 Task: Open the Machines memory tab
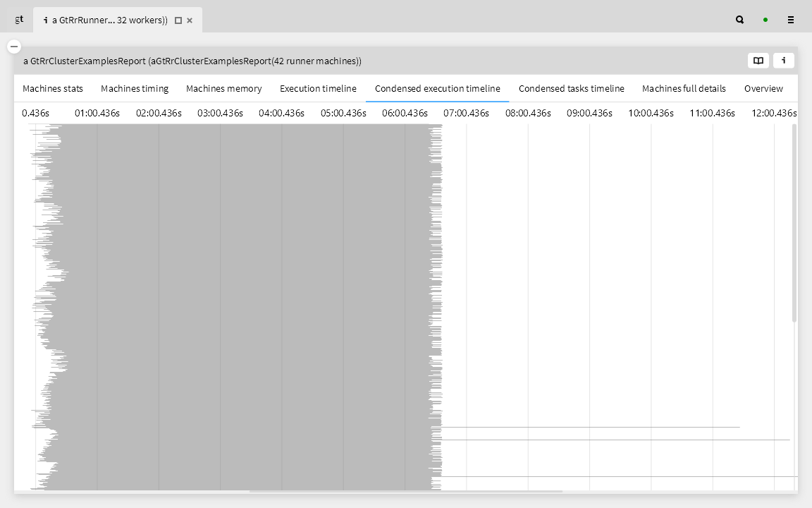click(223, 89)
